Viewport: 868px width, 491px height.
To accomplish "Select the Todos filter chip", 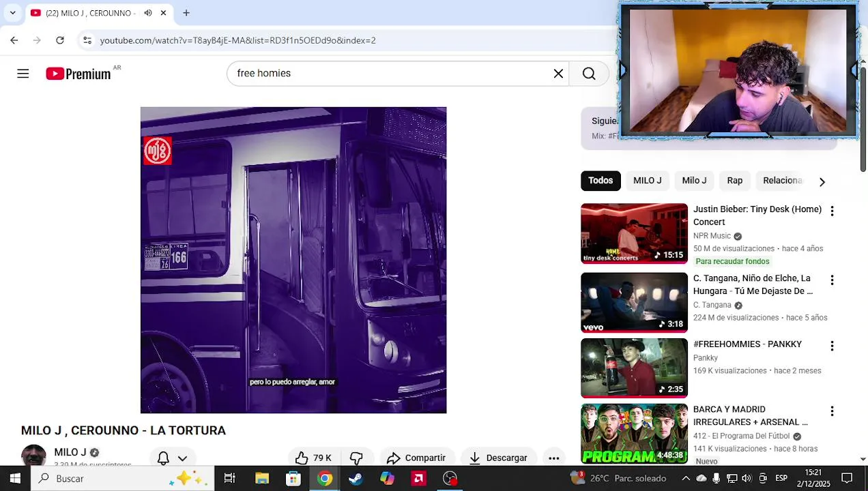I will (601, 181).
